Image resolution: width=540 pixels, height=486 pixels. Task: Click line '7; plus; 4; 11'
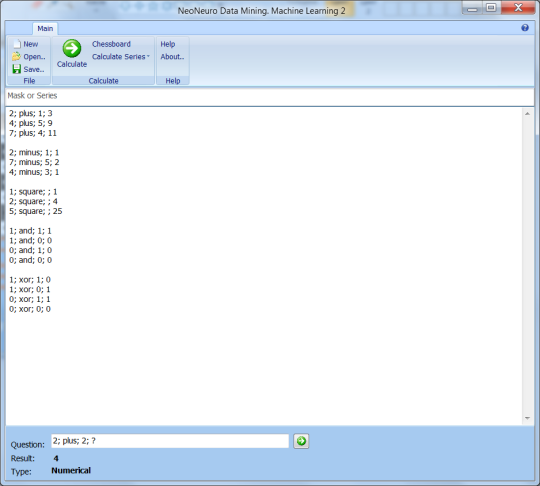point(33,133)
